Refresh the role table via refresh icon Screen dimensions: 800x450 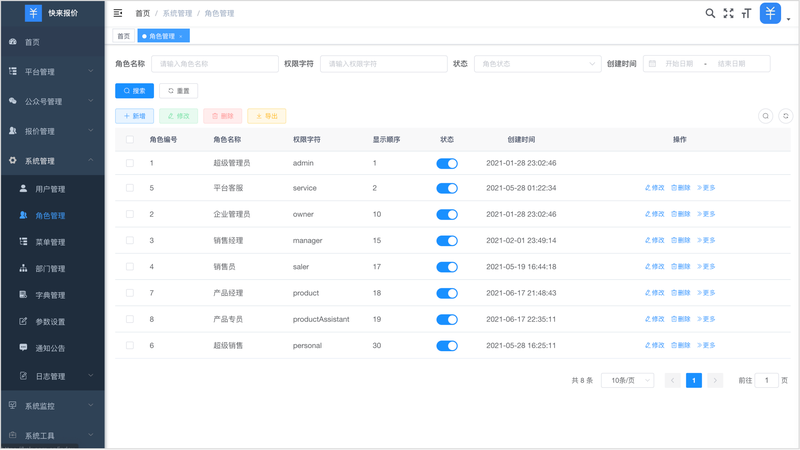786,116
